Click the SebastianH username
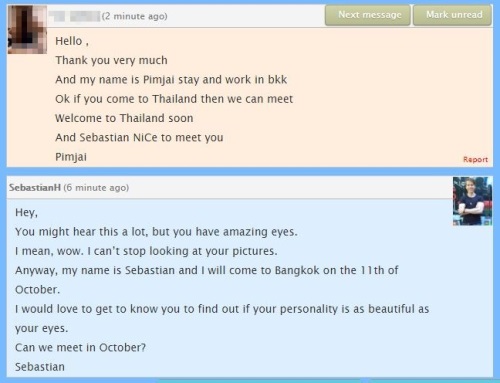500x383 pixels. click(35, 188)
